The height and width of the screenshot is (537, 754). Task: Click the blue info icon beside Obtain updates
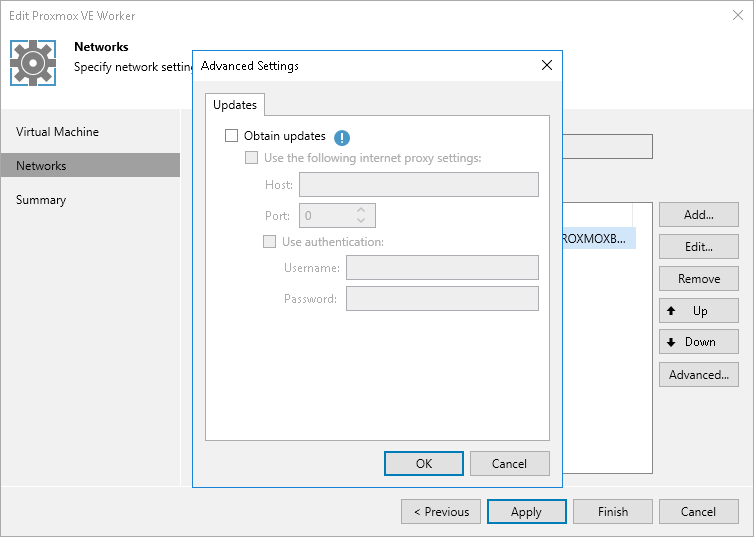342,137
